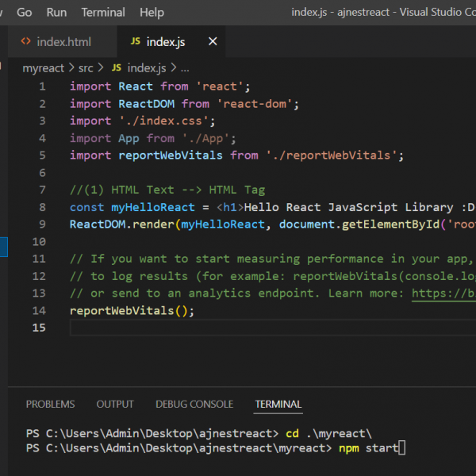Viewport: 476px width, 476px height.
Task: Expand the breadcrumb ellipsis symbol list
Action: pyautogui.click(x=185, y=68)
